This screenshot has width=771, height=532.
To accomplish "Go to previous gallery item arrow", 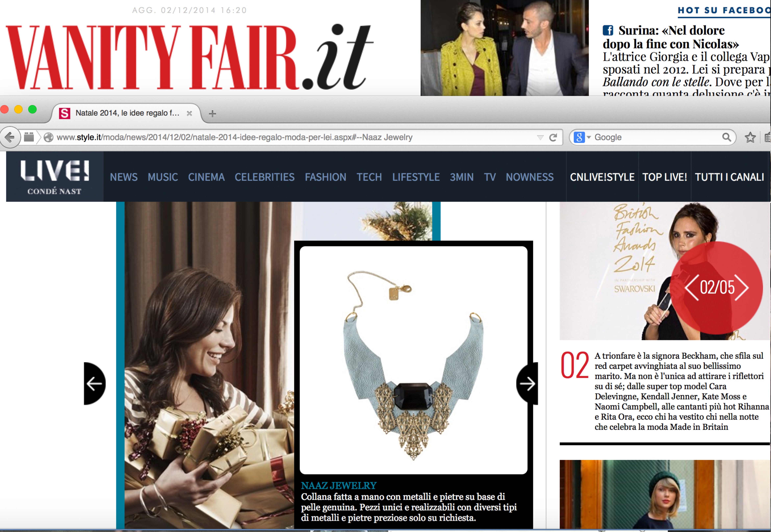I will click(95, 384).
